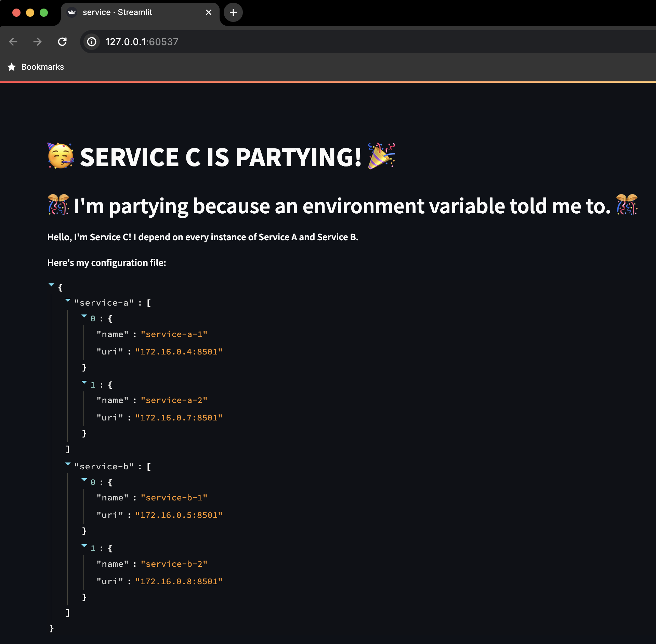Collapse the service-a array

pos(67,301)
